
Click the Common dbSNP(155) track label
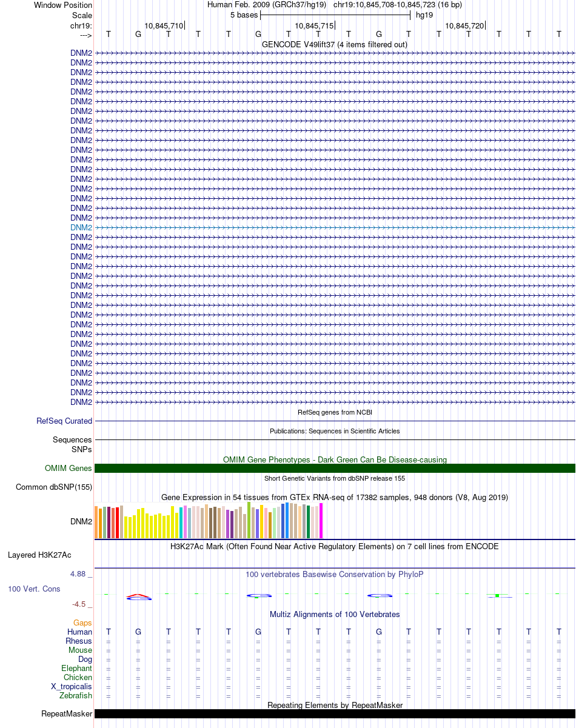54,487
